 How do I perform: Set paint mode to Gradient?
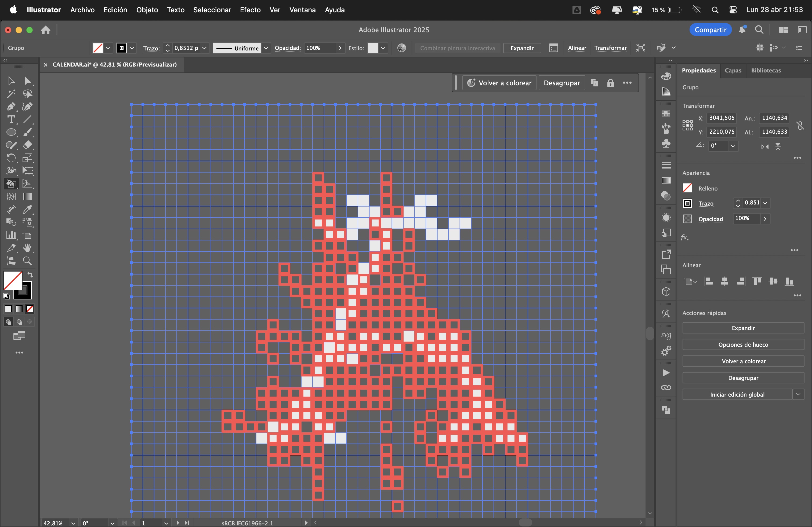(19, 309)
